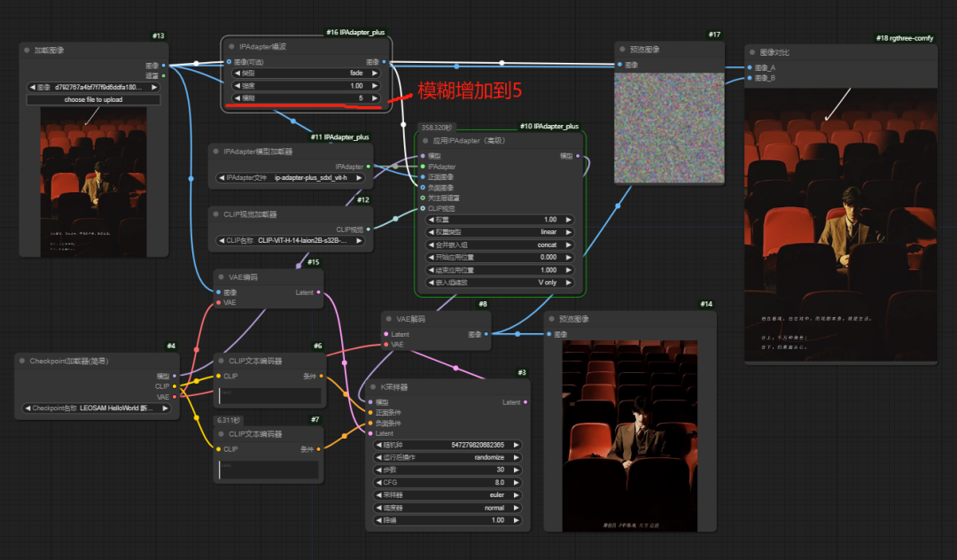Click the choose file to upload button

tap(93, 99)
